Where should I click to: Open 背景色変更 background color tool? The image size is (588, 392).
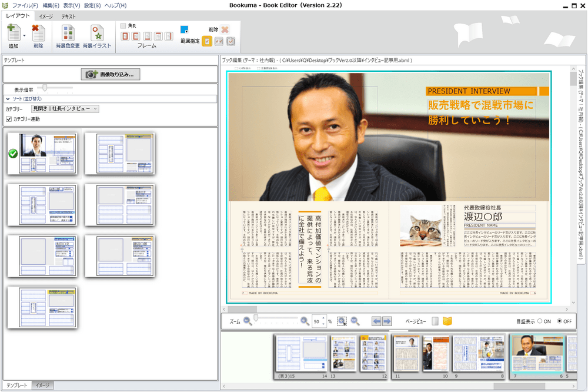[68, 34]
